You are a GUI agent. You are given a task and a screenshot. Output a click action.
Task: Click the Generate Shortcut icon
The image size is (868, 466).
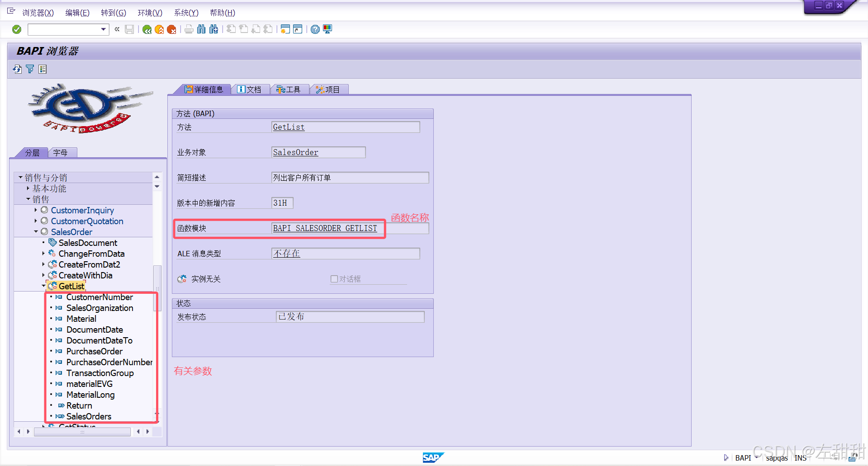point(298,29)
